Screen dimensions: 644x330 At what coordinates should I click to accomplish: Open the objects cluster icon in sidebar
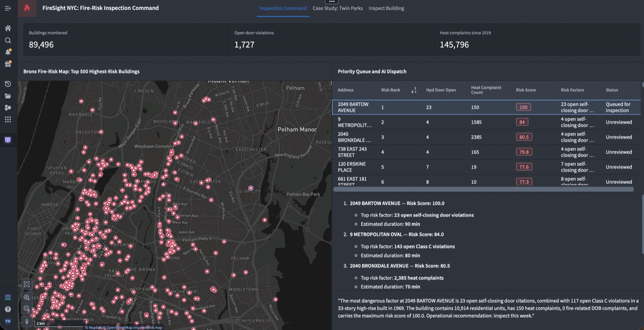coord(8,107)
